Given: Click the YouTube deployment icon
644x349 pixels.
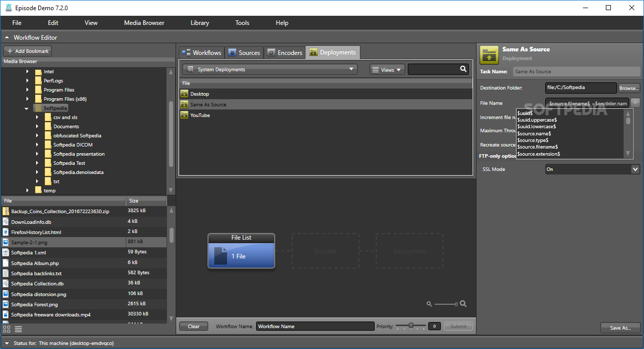Looking at the screenshot, I should click(x=184, y=115).
